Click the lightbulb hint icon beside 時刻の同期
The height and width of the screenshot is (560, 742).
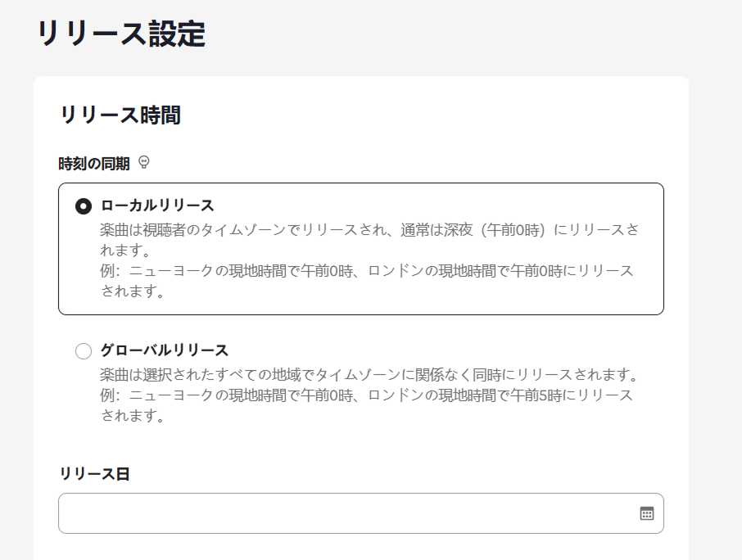[144, 163]
